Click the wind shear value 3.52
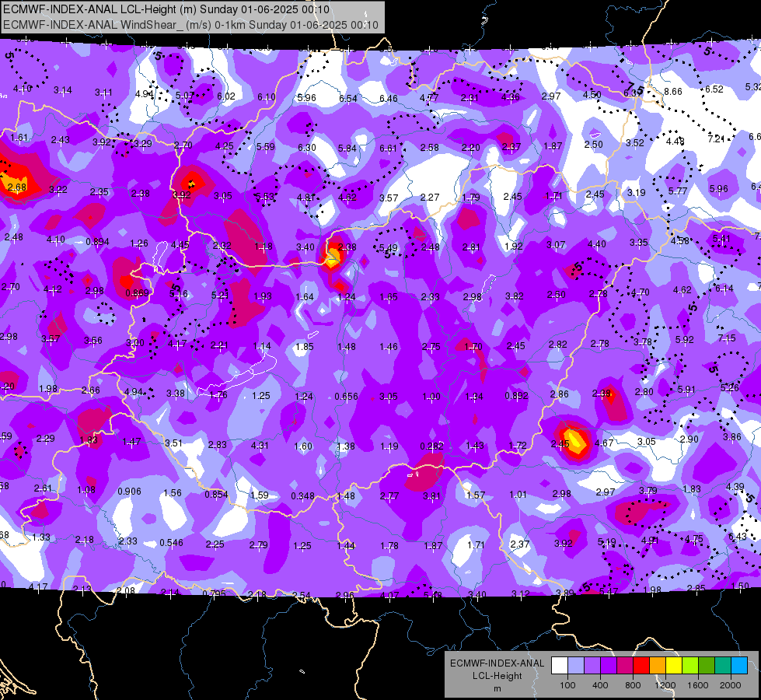Viewport: 761px width, 700px height. coord(635,143)
